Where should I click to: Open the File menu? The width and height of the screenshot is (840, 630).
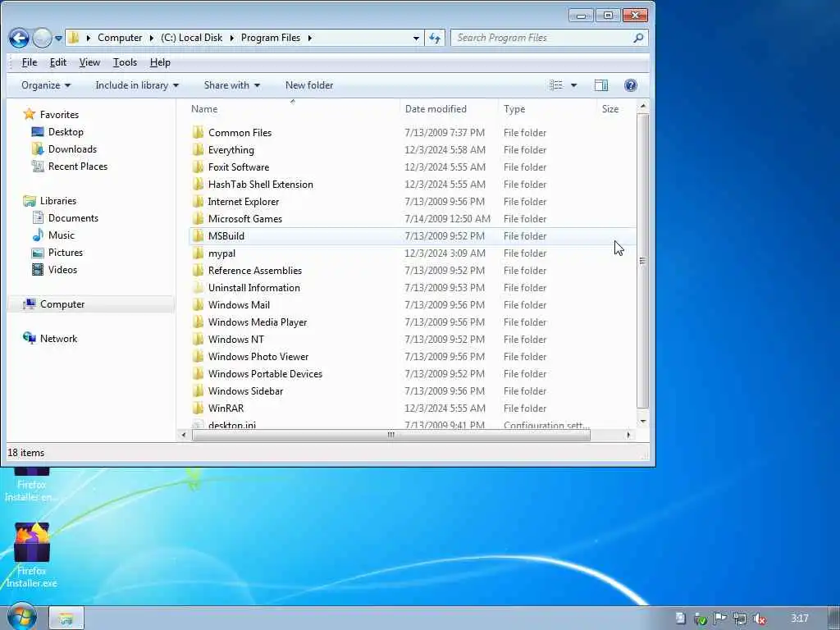pos(30,62)
